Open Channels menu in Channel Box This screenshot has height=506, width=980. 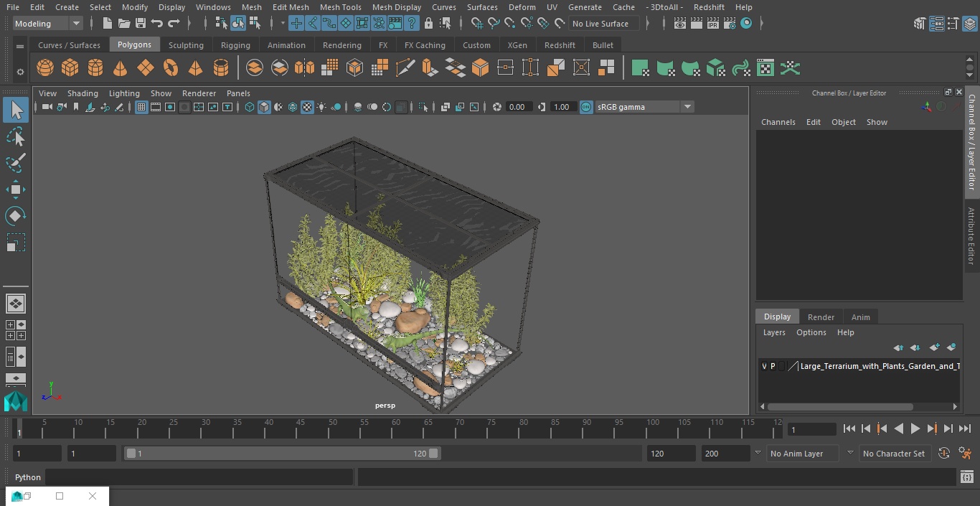point(778,122)
